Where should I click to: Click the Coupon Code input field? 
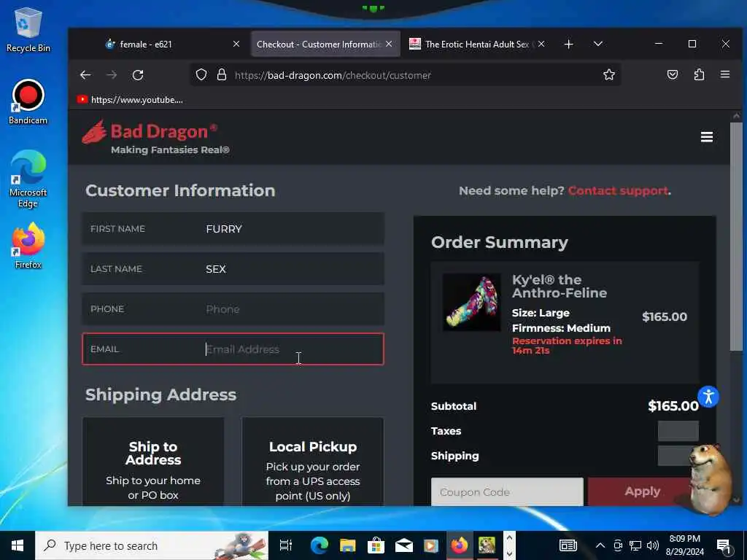(507, 491)
